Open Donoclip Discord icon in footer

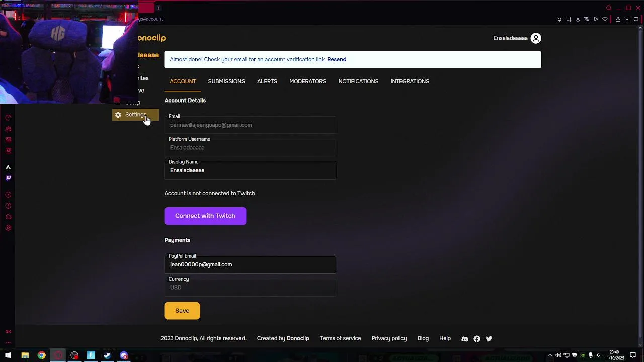pos(465,339)
